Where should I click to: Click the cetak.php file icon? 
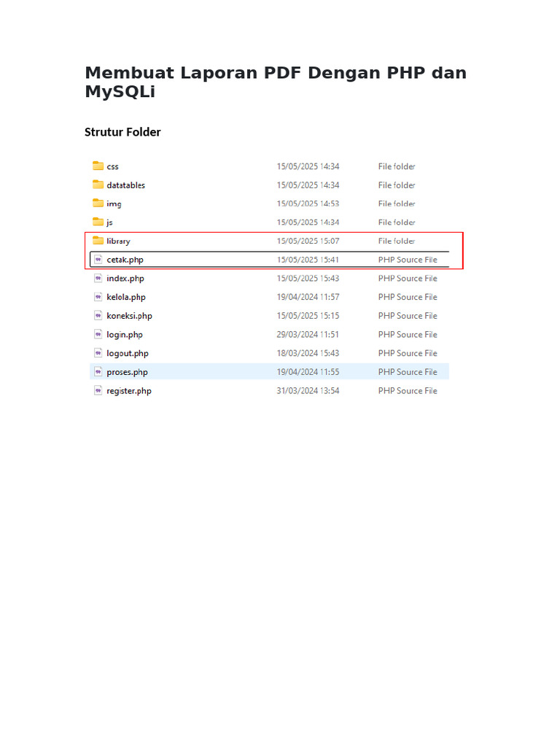coord(98,259)
